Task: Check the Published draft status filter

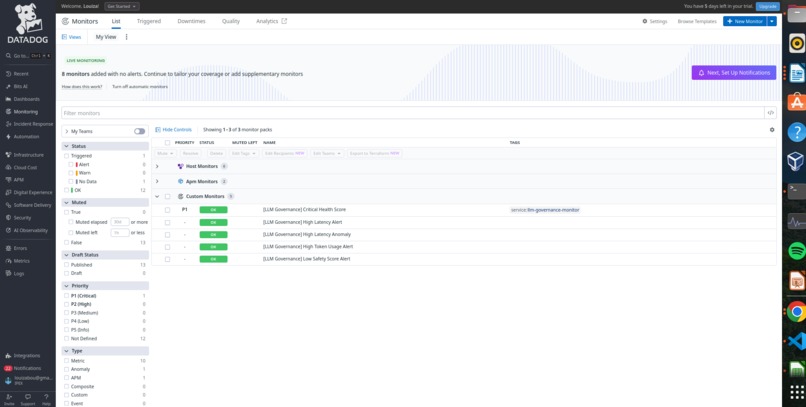Action: pos(66,265)
